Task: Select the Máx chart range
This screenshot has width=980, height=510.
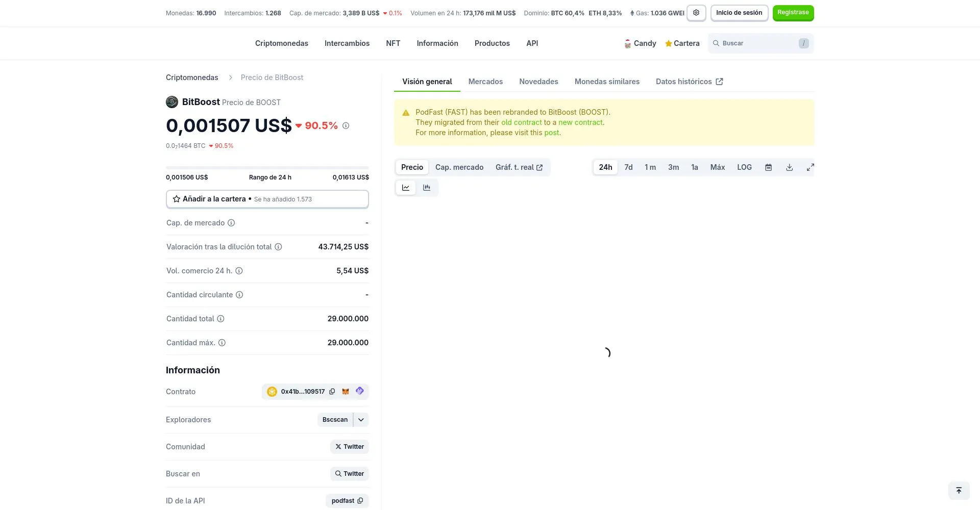Action: coord(718,167)
